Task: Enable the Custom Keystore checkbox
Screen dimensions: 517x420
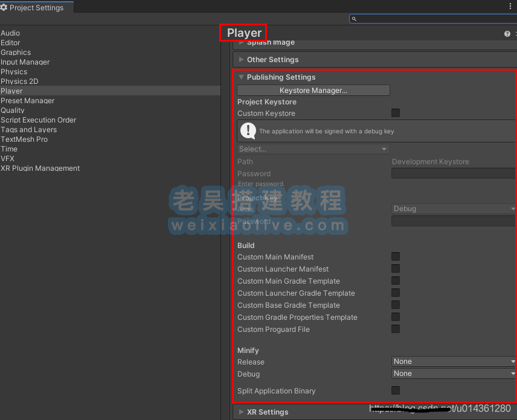Action: pyautogui.click(x=395, y=113)
